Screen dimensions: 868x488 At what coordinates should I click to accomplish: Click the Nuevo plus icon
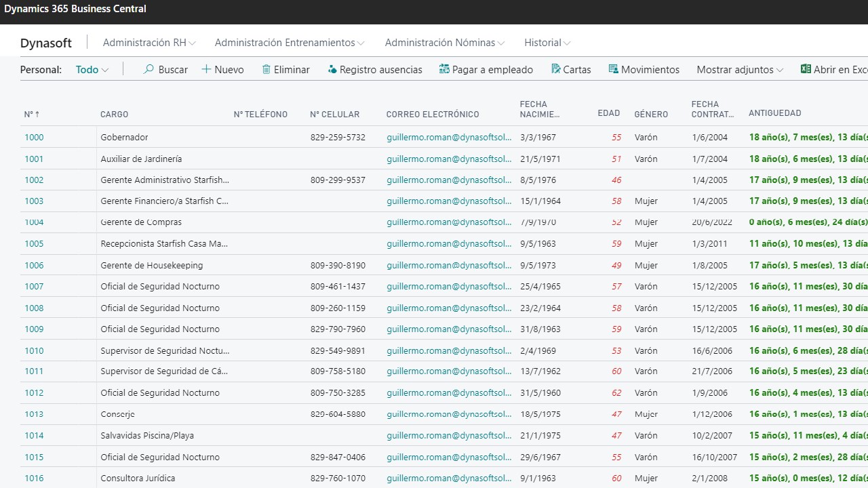(x=206, y=69)
